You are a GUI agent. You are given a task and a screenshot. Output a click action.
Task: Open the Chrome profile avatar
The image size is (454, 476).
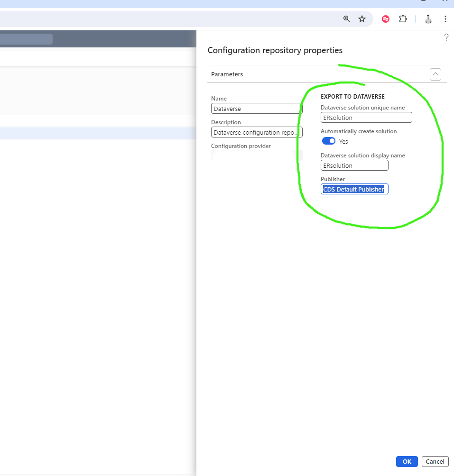coord(428,19)
